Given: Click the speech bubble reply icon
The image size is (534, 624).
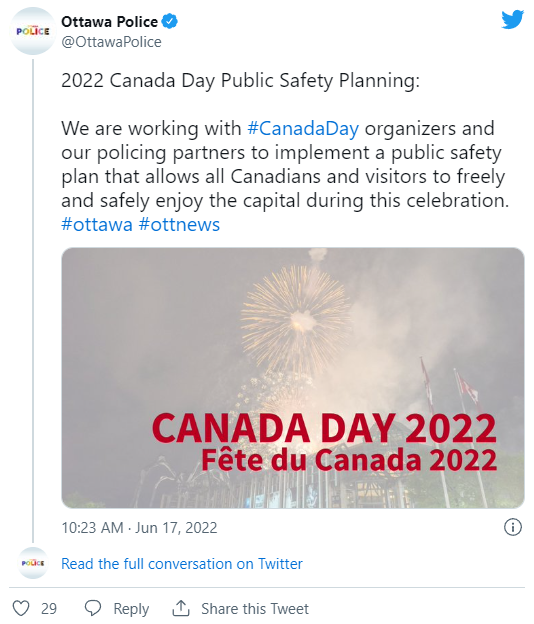Looking at the screenshot, I should 93,608.
